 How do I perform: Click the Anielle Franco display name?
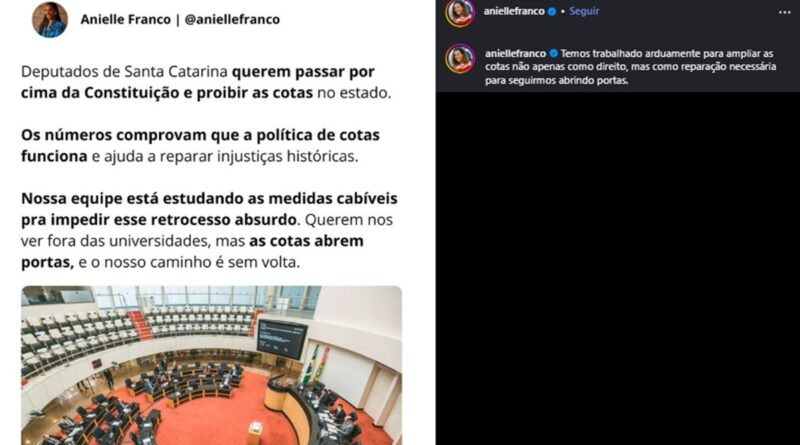[126, 19]
